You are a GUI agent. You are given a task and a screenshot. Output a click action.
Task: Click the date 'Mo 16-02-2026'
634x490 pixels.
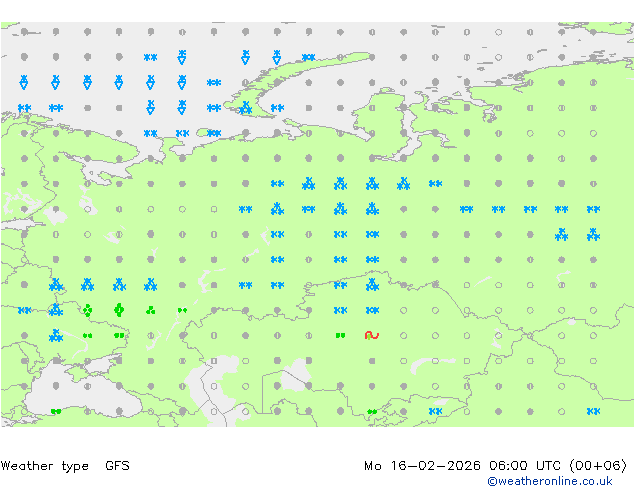tap(422, 466)
